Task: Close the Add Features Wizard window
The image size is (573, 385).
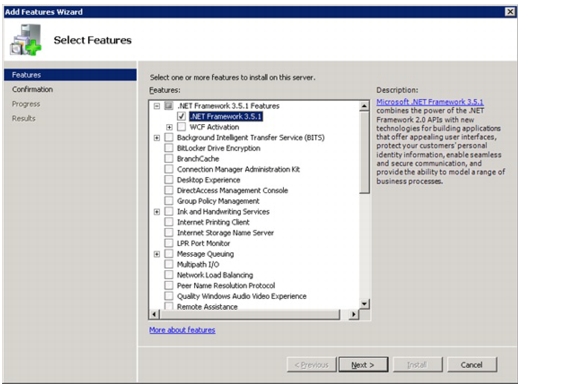Action: pyautogui.click(x=510, y=12)
